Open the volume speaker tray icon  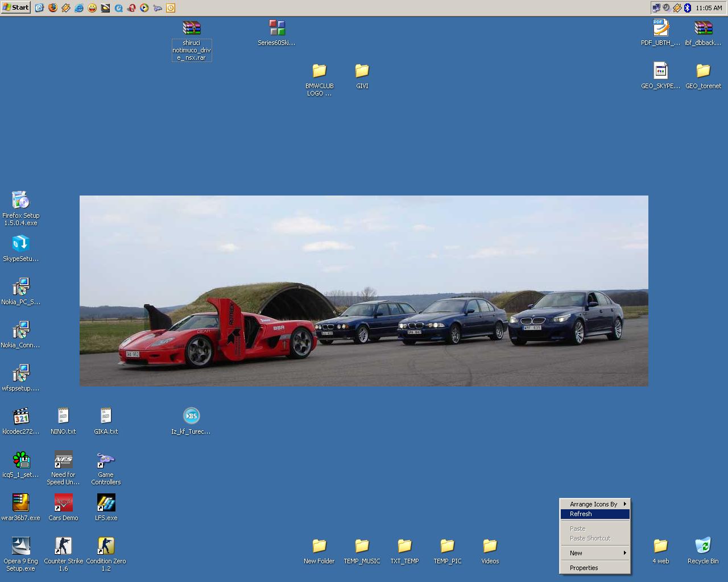[666, 8]
